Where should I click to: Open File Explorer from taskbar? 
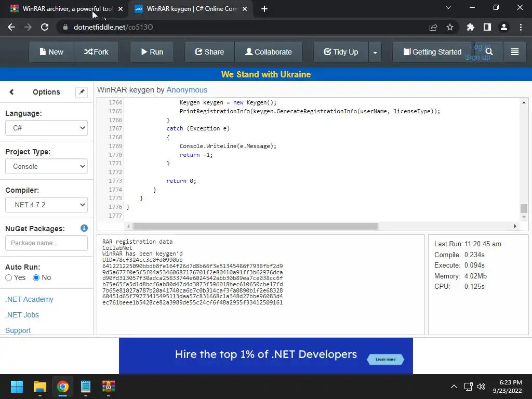pyautogui.click(x=39, y=387)
